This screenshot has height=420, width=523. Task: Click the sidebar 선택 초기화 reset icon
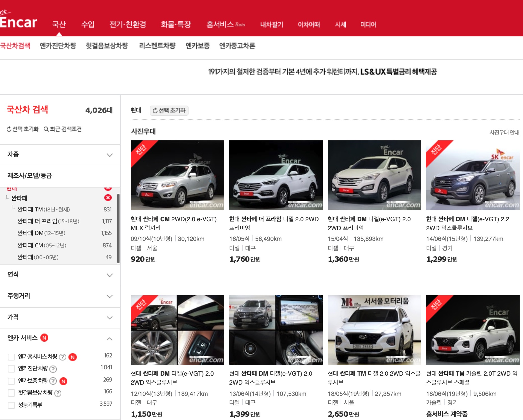pyautogui.click(x=9, y=129)
